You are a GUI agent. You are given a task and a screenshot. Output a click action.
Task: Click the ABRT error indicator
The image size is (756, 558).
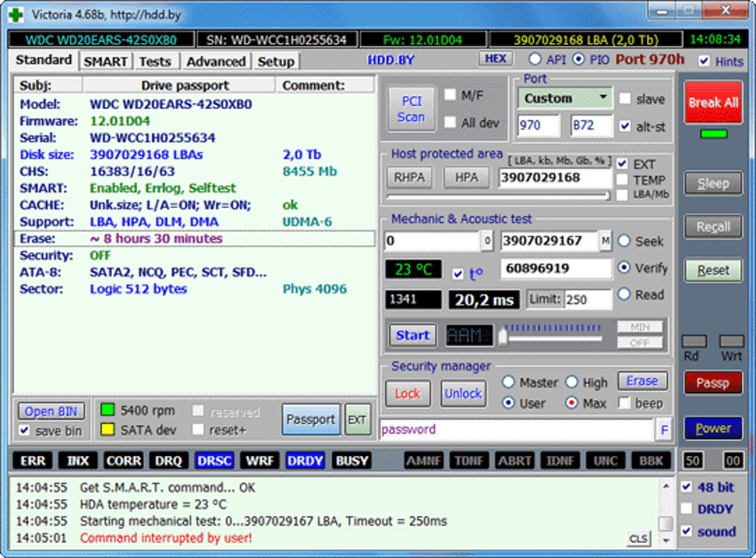(x=514, y=461)
